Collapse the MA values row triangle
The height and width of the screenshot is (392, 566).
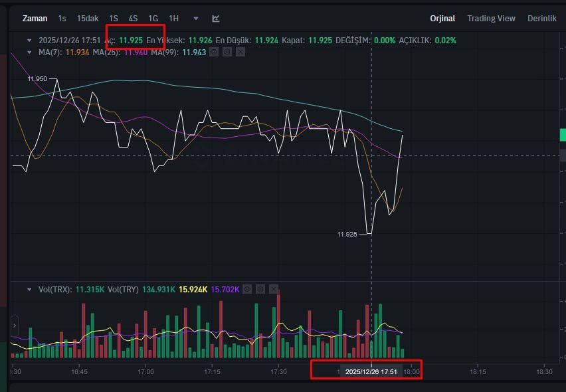click(x=29, y=52)
